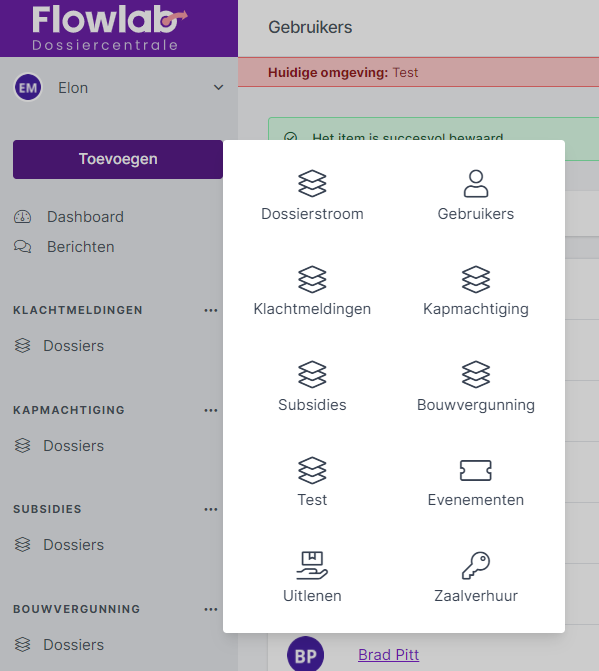The image size is (599, 671).
Task: Click the Toevoegen button
Action: (118, 159)
